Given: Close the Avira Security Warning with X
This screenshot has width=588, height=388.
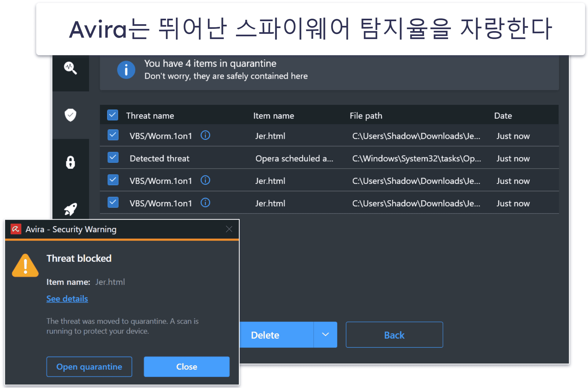Looking at the screenshot, I should pos(229,229).
